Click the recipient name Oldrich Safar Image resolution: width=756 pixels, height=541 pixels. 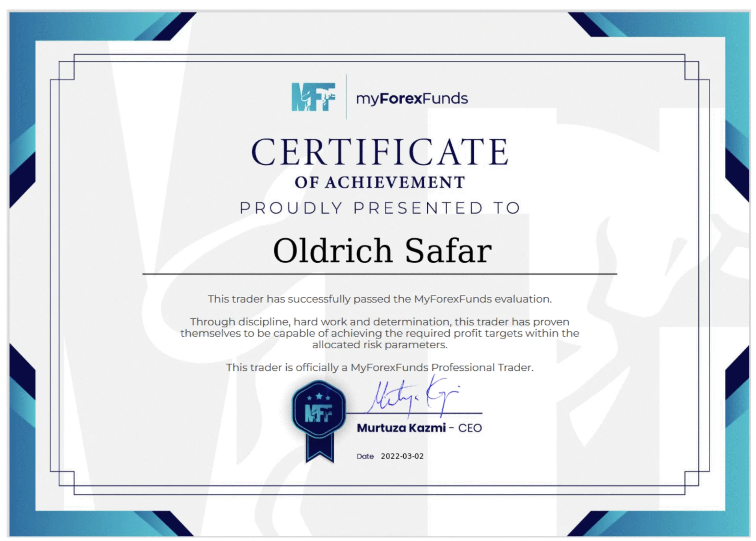(x=382, y=251)
